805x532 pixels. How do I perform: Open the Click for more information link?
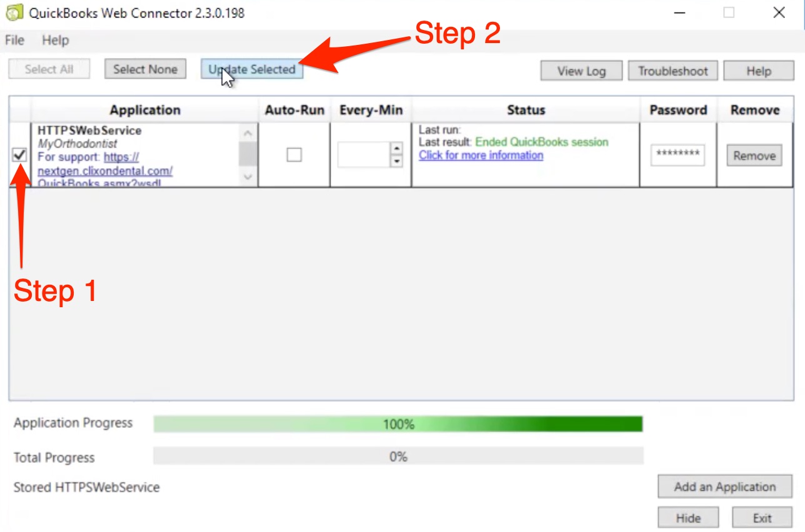(481, 155)
